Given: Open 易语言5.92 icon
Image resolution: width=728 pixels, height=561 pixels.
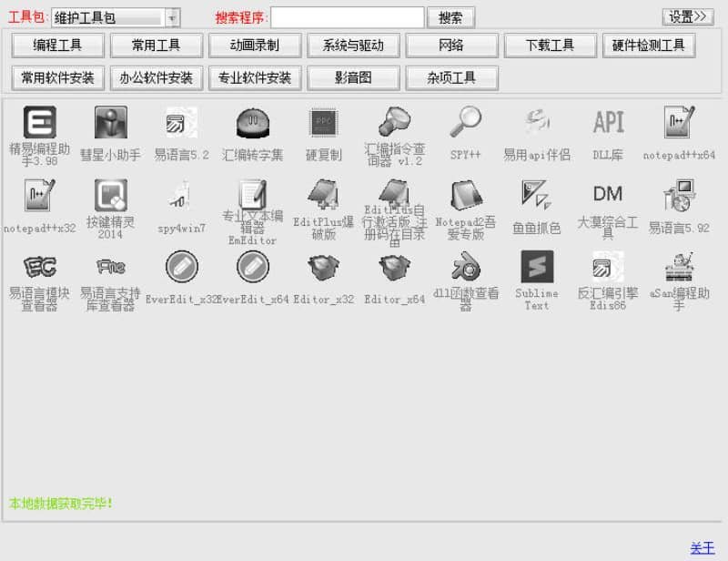Looking at the screenshot, I should click(679, 195).
